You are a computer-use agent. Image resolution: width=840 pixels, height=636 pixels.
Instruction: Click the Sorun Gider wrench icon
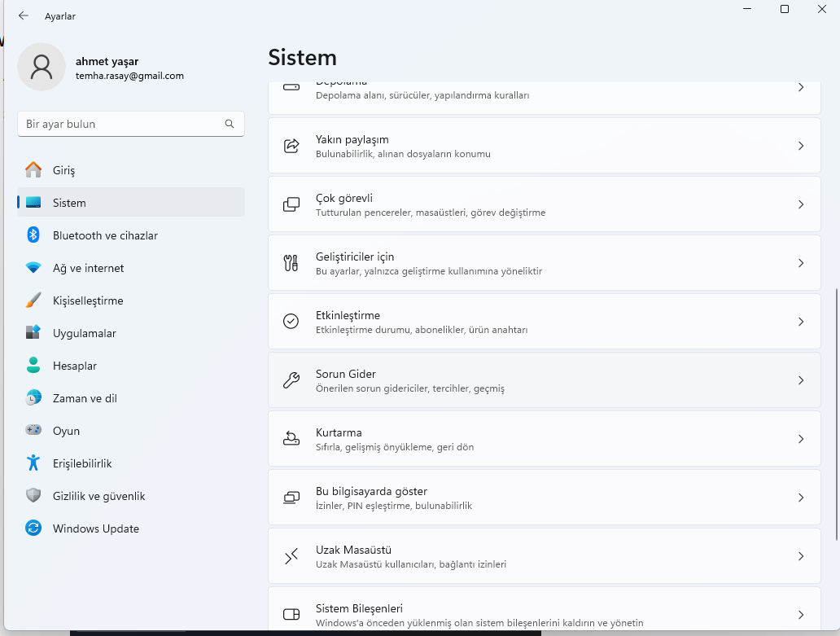pyautogui.click(x=291, y=380)
